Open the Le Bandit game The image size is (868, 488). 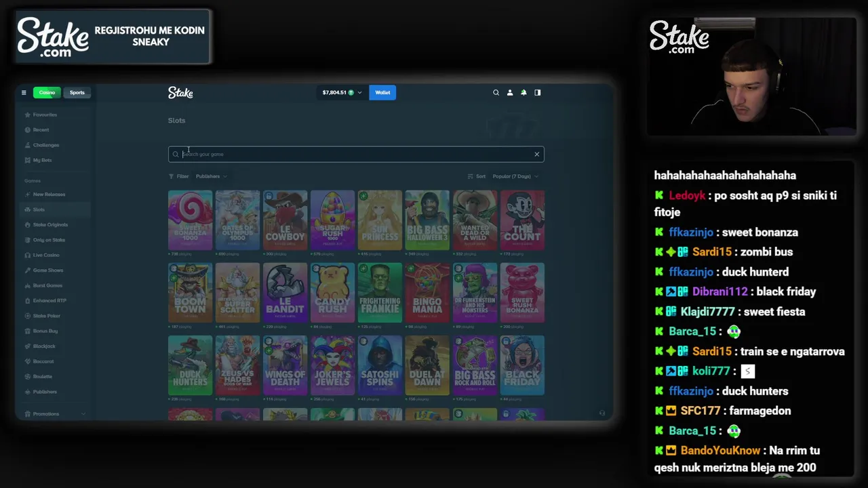pos(285,293)
